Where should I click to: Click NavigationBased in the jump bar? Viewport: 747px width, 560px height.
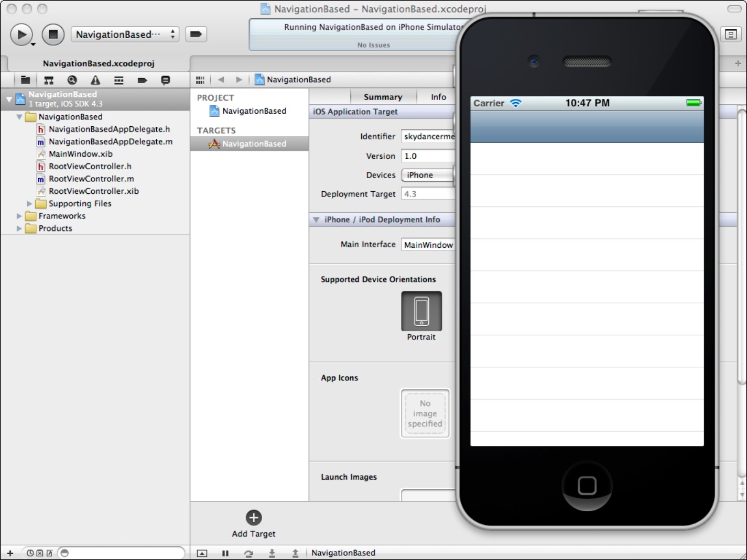pyautogui.click(x=293, y=80)
